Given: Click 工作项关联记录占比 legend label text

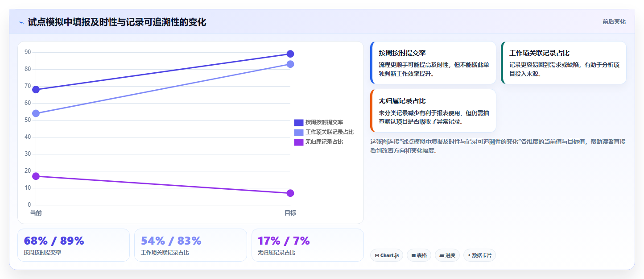Looking at the screenshot, I should tap(330, 132).
